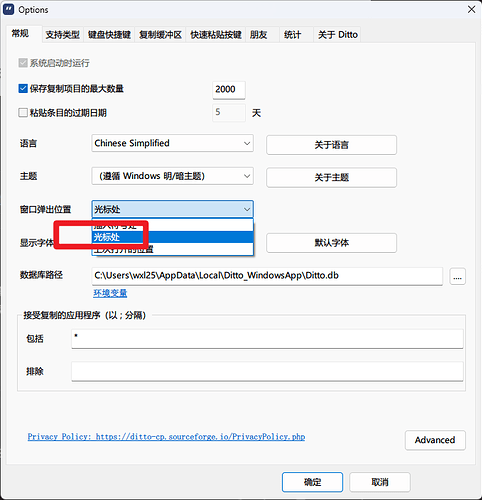The height and width of the screenshot is (500, 482).
Task: Enable 粘贴条目的过期日期 checkbox
Action: [x=23, y=113]
